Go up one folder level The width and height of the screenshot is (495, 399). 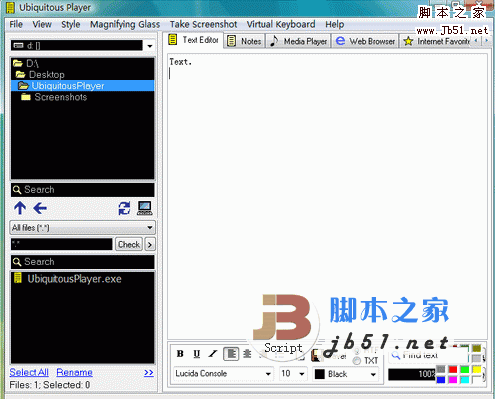[20, 208]
